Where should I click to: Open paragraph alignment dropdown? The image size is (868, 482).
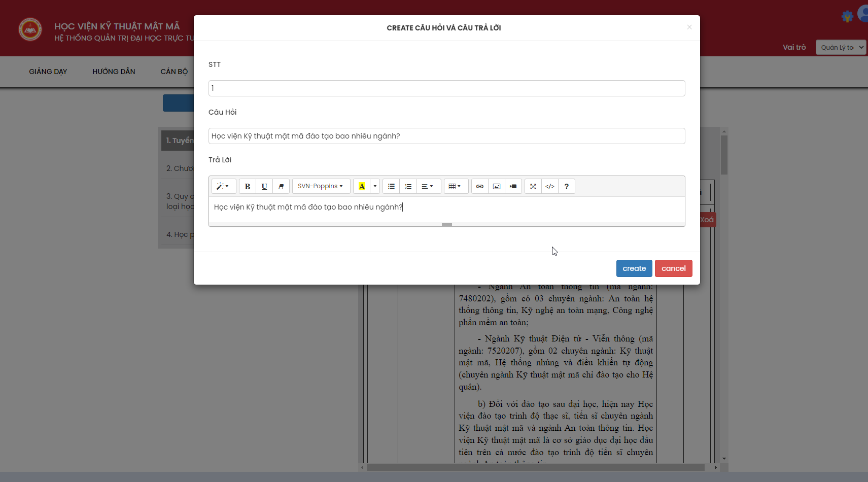coord(428,186)
